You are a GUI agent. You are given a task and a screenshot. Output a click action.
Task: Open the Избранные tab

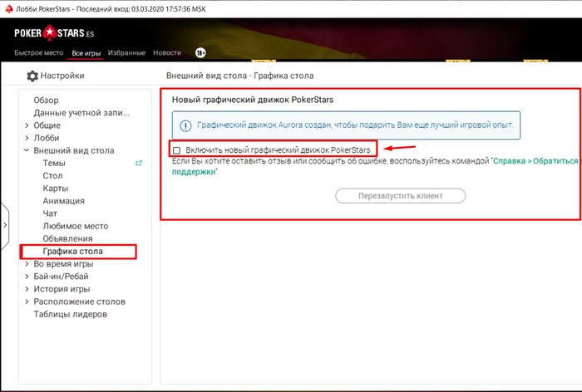pos(126,53)
